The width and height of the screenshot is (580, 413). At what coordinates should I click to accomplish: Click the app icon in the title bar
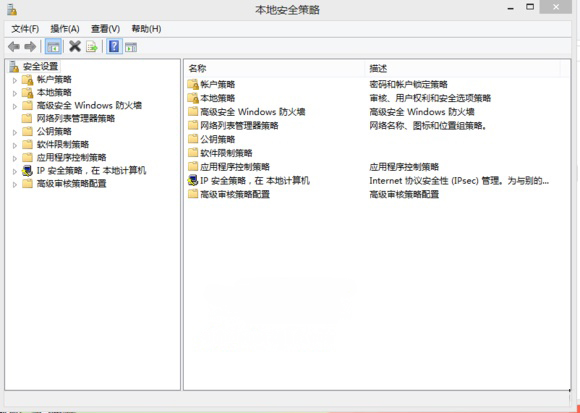click(x=12, y=9)
